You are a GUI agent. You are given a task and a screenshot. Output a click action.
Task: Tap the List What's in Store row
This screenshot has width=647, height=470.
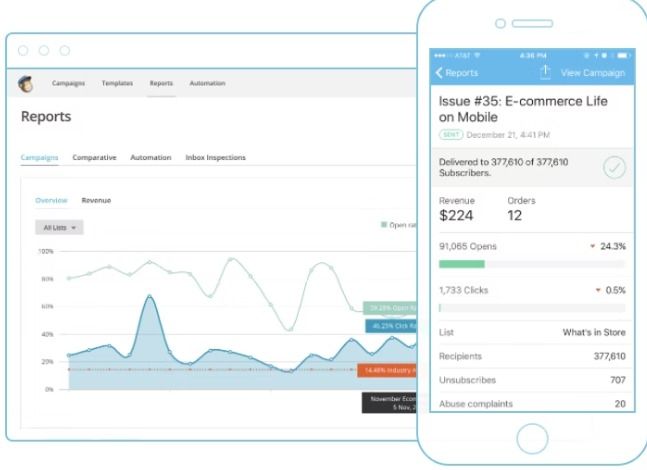[532, 333]
